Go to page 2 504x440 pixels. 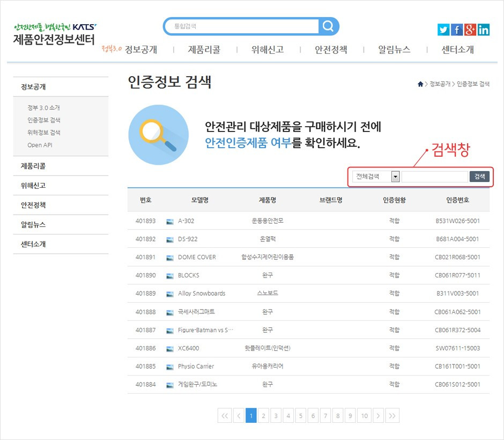point(263,415)
